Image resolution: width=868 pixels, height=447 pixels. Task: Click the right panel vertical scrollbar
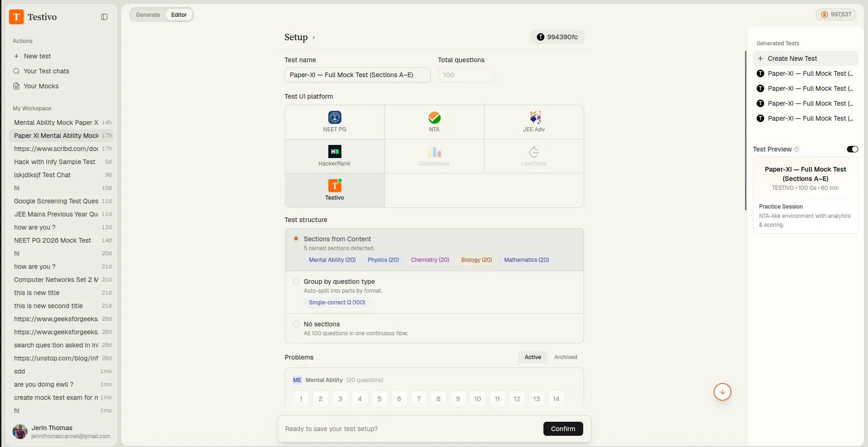coord(745,130)
